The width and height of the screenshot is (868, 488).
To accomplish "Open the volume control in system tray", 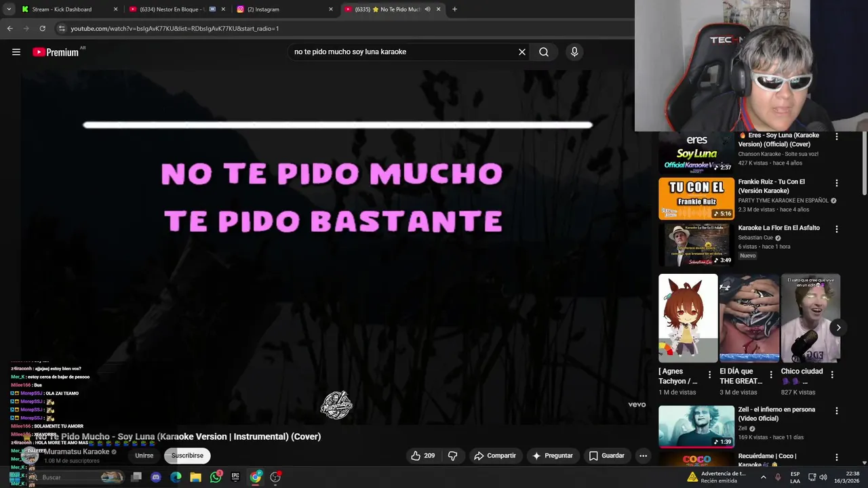I will coord(823,477).
